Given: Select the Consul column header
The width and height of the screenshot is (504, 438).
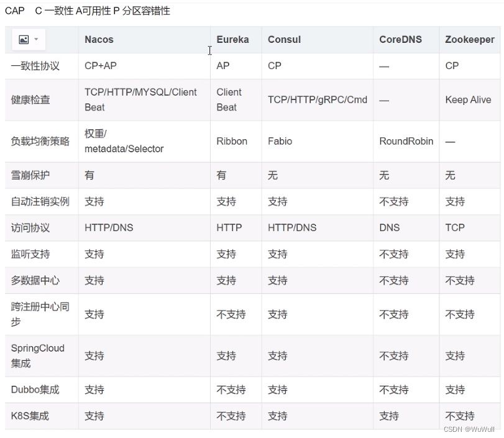Looking at the screenshot, I should pos(284,39).
